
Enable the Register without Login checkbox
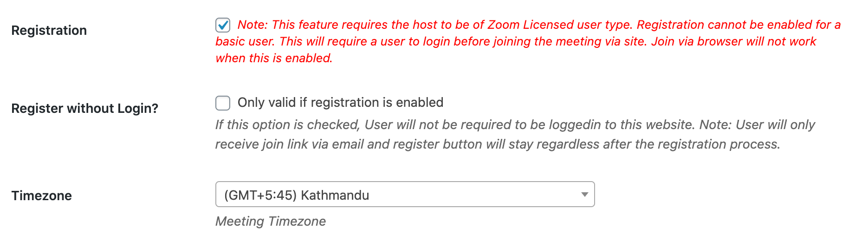223,103
